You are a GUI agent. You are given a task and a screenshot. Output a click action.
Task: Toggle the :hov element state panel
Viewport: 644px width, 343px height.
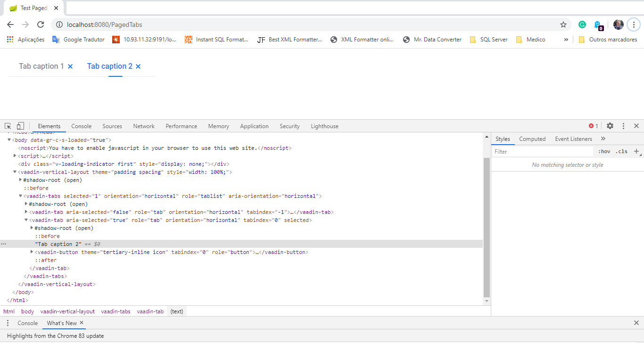pos(604,152)
